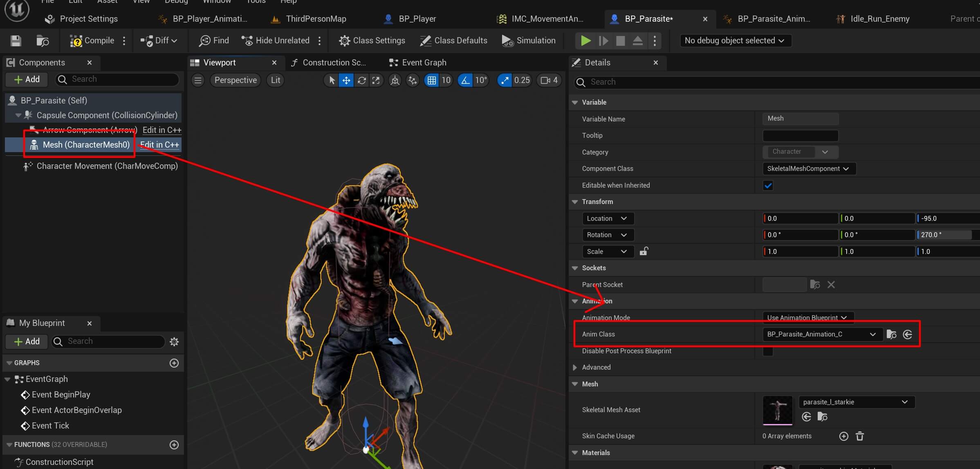The width and height of the screenshot is (980, 469).
Task: Click the Details search field
Action: [x=777, y=82]
